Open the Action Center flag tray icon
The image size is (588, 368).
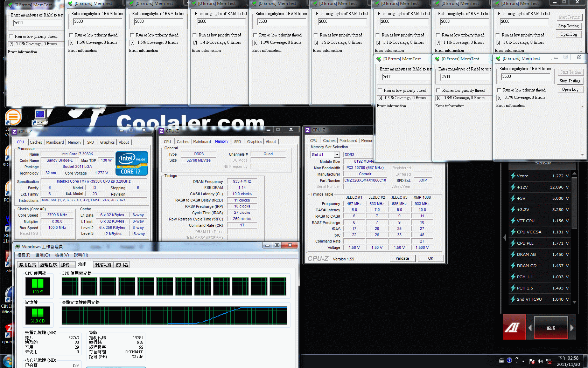[532, 361]
